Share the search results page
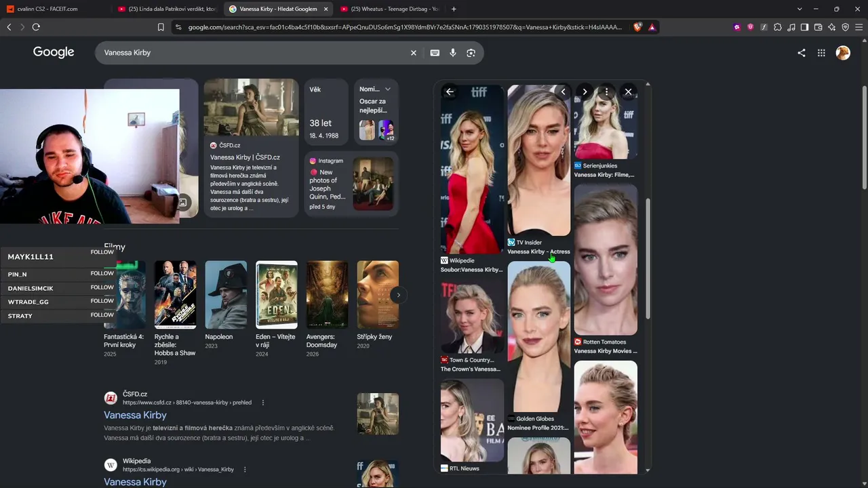This screenshot has height=488, width=868. point(802,53)
